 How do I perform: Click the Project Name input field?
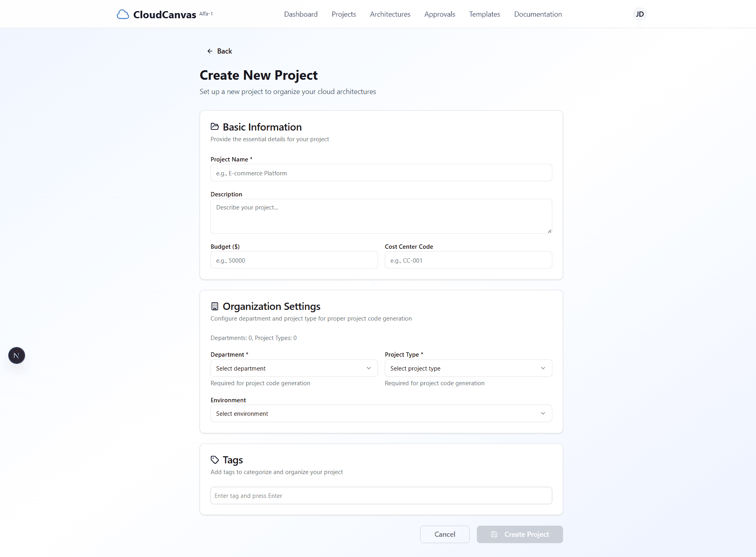(381, 173)
